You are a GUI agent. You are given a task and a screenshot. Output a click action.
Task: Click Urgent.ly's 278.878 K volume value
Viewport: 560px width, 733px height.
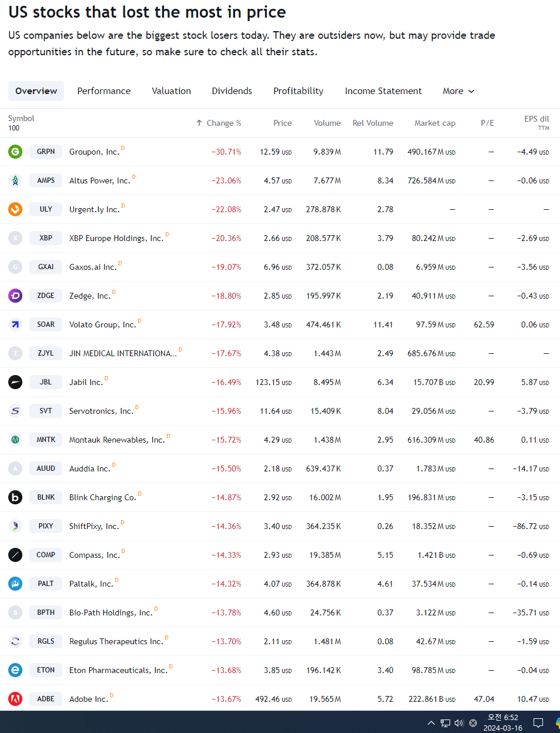click(x=324, y=209)
